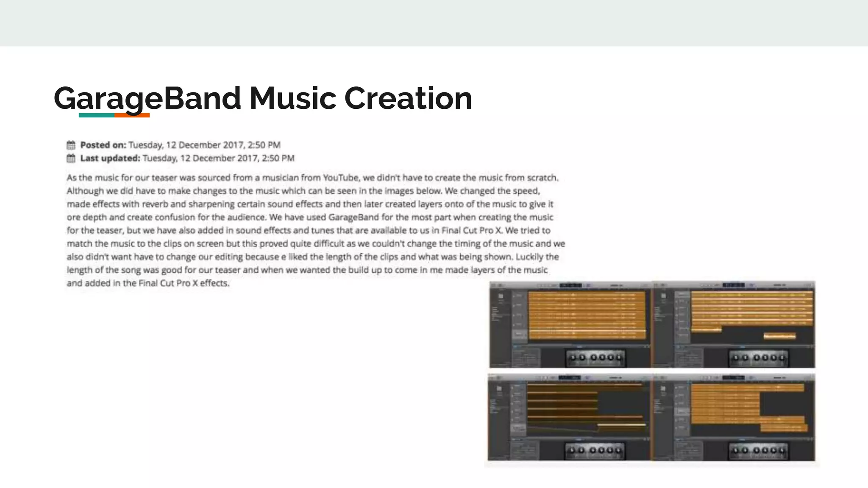The width and height of the screenshot is (868, 488).
Task: Click the LCD time display in the bottom-left screenshot
Action: 570,377
